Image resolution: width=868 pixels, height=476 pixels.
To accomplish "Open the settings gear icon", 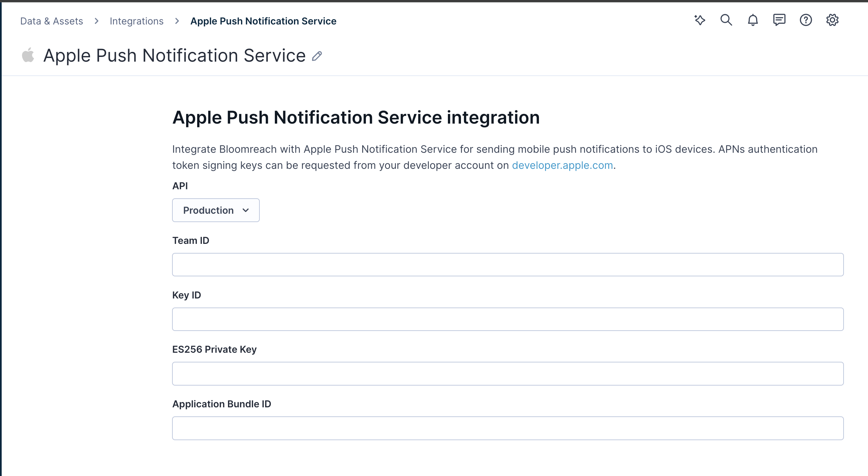I will click(832, 20).
